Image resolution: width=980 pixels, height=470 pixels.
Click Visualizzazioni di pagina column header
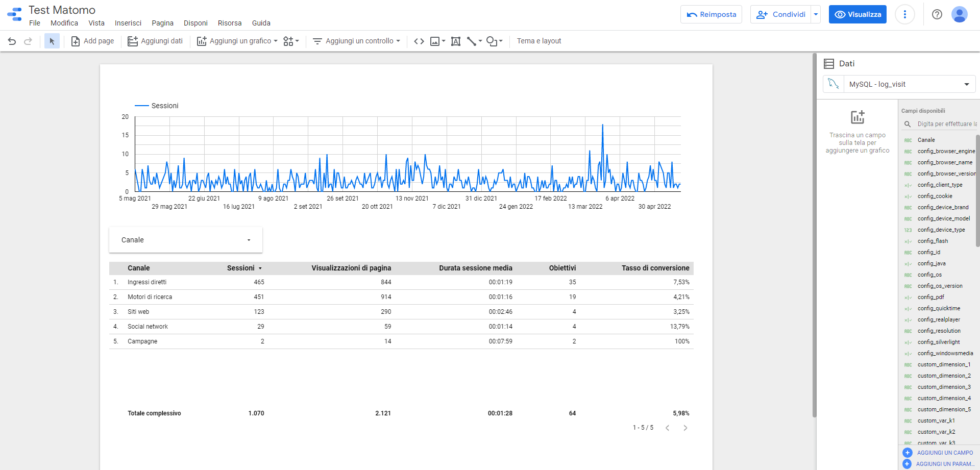point(351,268)
